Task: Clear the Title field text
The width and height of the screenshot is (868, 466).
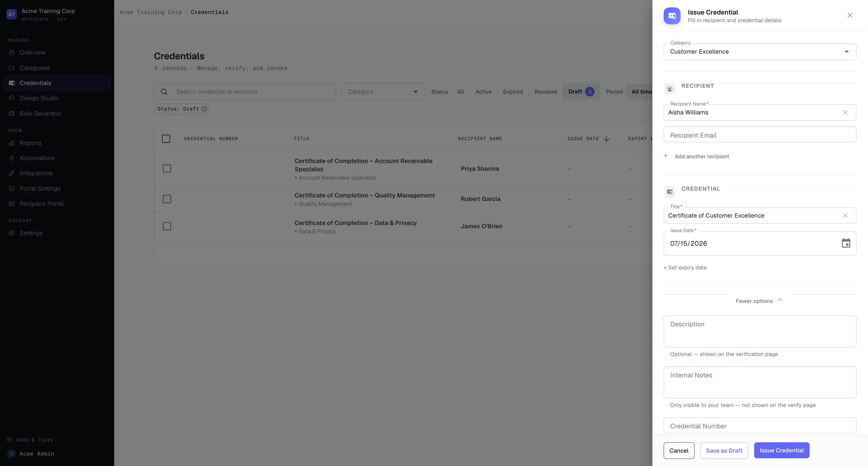Action: pos(845,216)
